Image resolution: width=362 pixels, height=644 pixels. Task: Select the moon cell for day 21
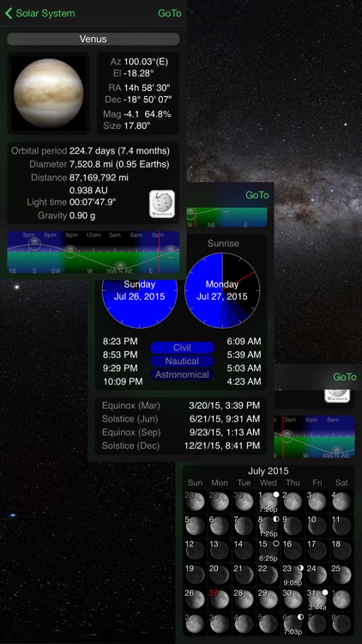pyautogui.click(x=244, y=574)
